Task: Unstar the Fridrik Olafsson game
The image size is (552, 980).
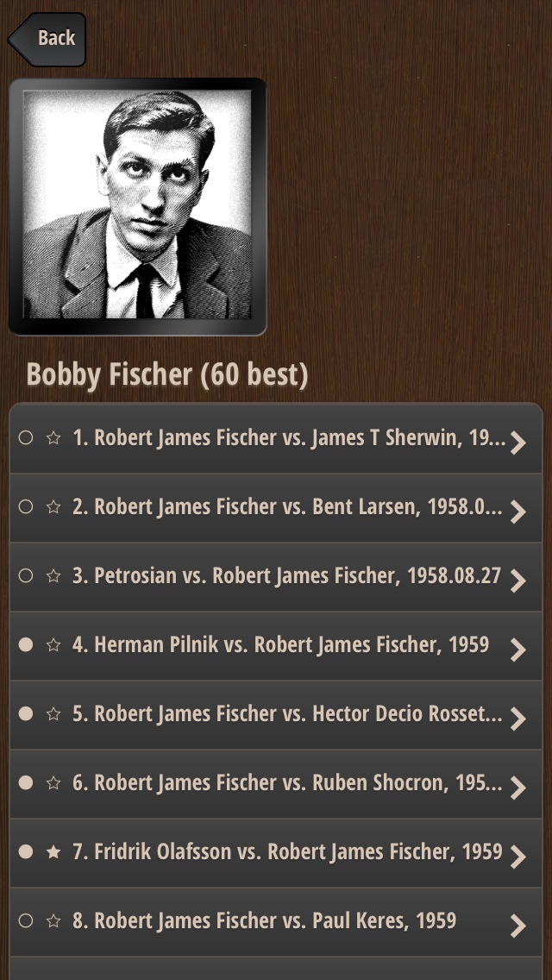Action: click(53, 851)
